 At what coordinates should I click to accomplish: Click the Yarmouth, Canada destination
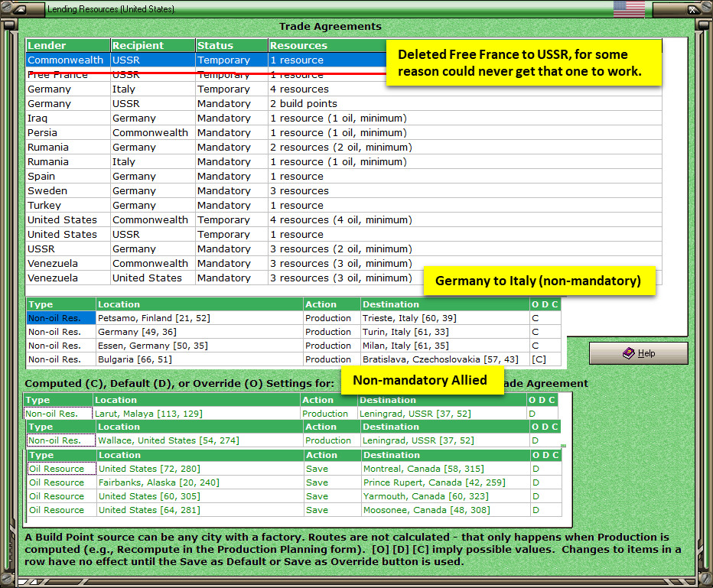coord(445,496)
